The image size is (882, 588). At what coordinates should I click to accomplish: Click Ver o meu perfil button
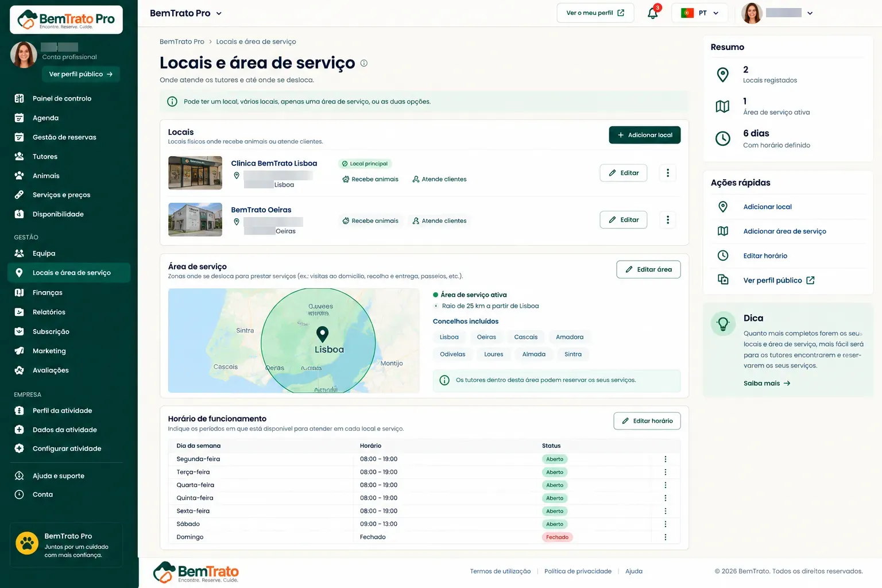[595, 13]
